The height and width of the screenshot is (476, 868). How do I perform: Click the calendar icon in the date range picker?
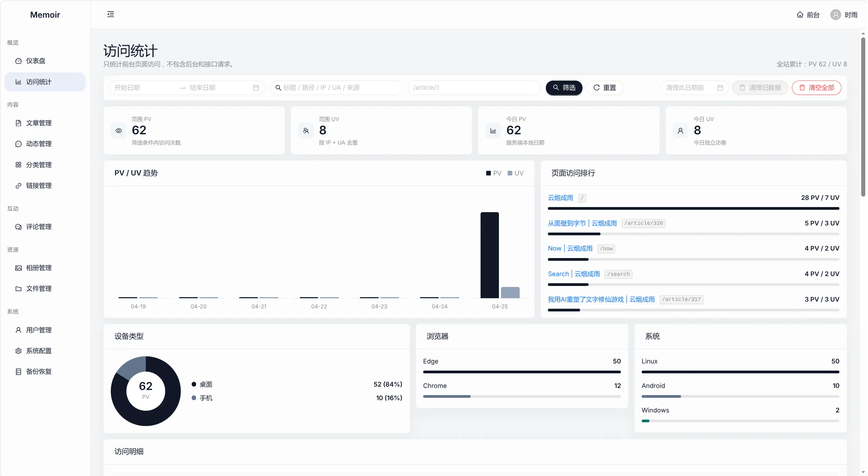click(x=256, y=88)
